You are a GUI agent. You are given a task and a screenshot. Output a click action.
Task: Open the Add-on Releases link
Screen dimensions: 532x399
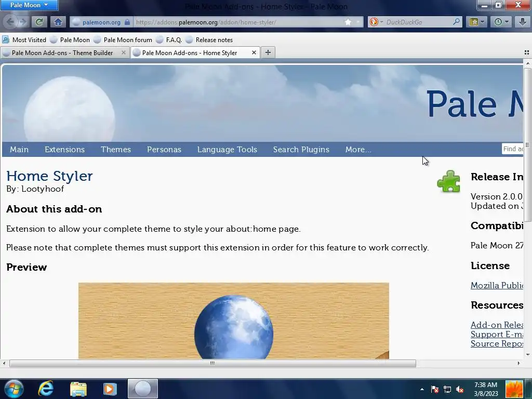pyautogui.click(x=497, y=325)
